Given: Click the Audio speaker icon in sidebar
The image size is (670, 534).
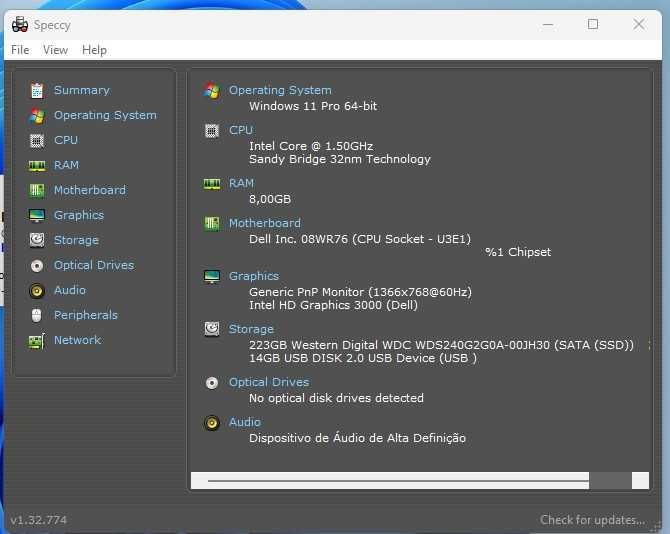Looking at the screenshot, I should click(x=37, y=291).
